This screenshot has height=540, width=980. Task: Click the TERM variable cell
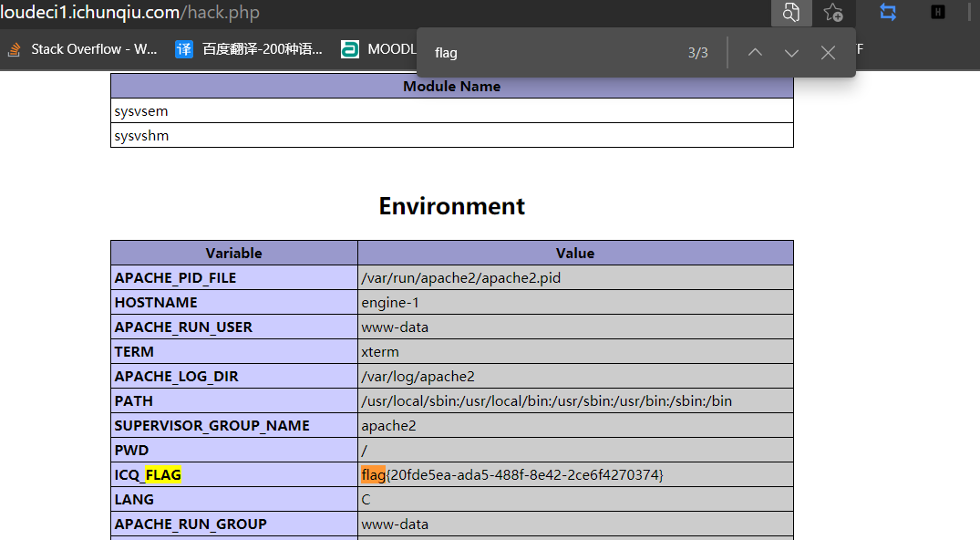pyautogui.click(x=233, y=352)
